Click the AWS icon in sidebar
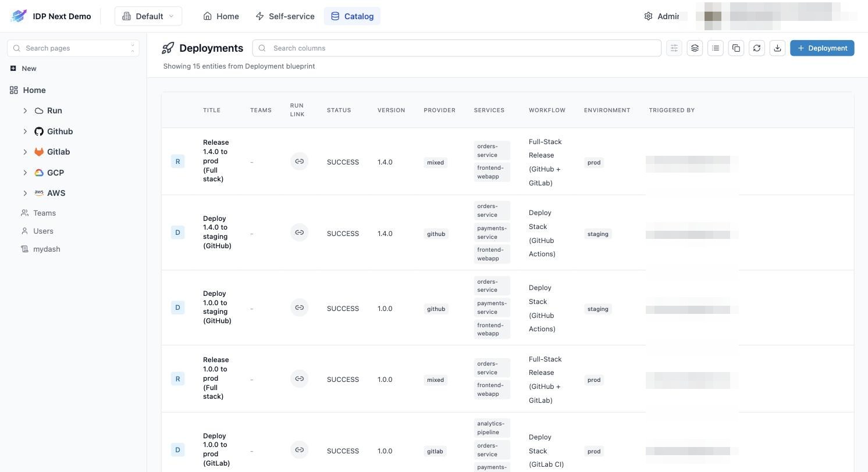868x472 pixels. [39, 193]
